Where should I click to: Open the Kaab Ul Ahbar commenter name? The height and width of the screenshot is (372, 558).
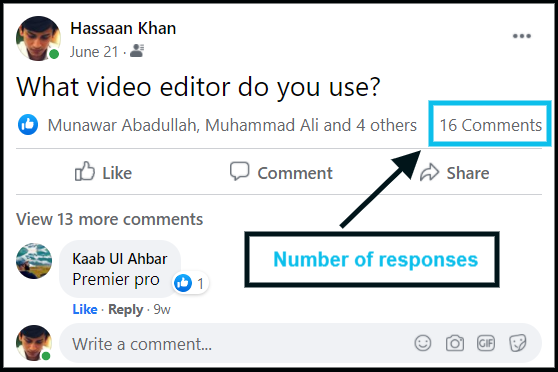[x=120, y=259]
